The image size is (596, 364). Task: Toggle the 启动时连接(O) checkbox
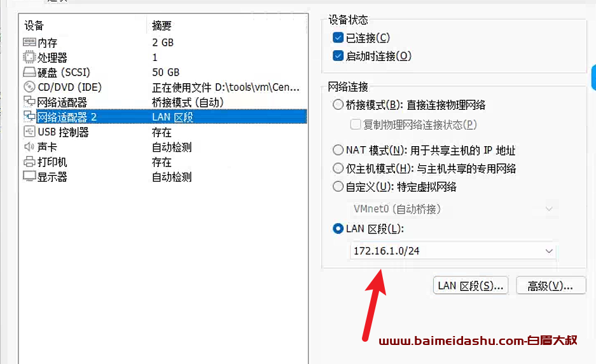[338, 56]
